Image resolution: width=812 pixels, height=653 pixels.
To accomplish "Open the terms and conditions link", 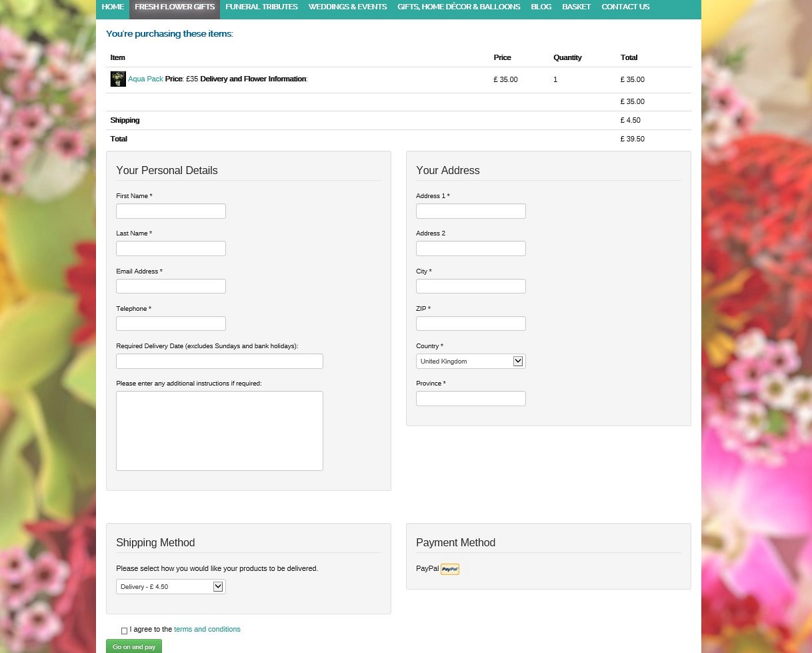I will (207, 629).
